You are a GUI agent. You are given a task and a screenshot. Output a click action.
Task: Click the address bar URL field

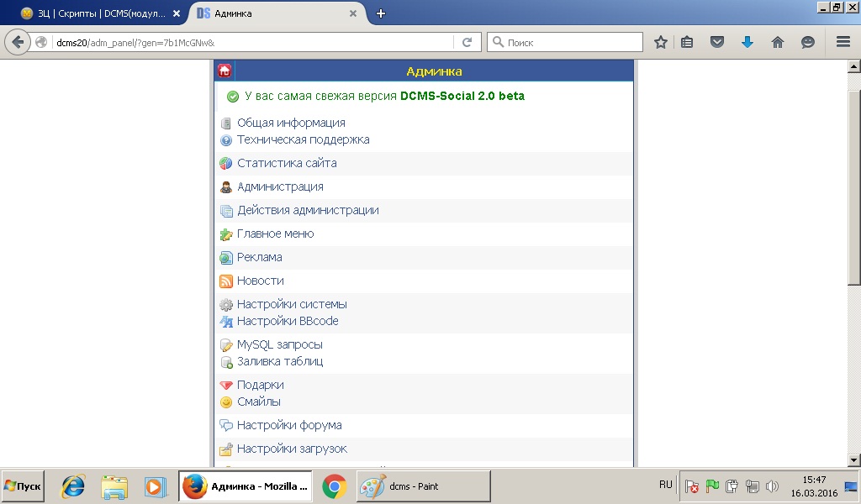[x=252, y=42]
